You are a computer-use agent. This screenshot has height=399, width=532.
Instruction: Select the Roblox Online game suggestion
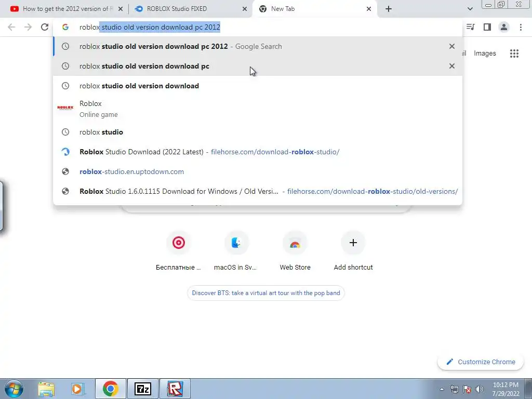[258, 109]
